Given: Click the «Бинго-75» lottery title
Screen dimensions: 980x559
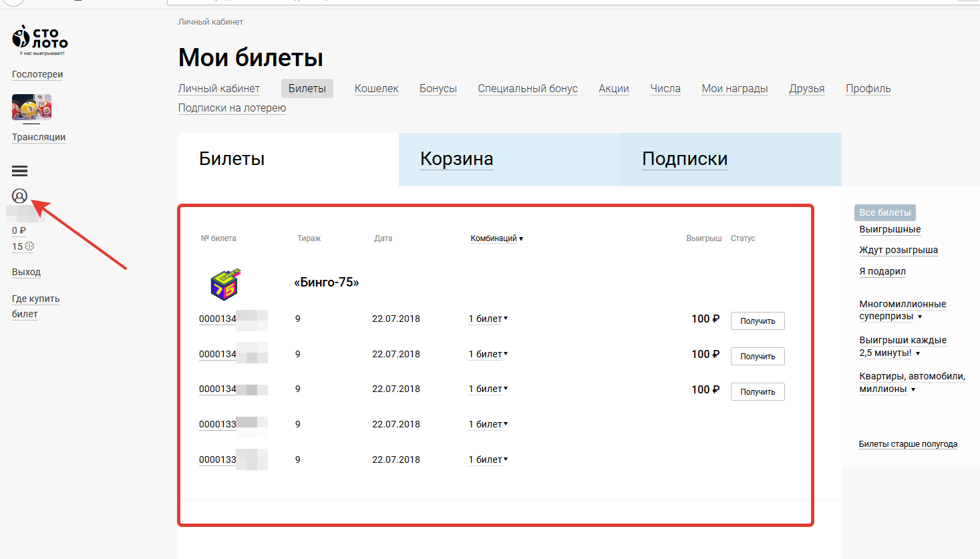Looking at the screenshot, I should (x=327, y=283).
